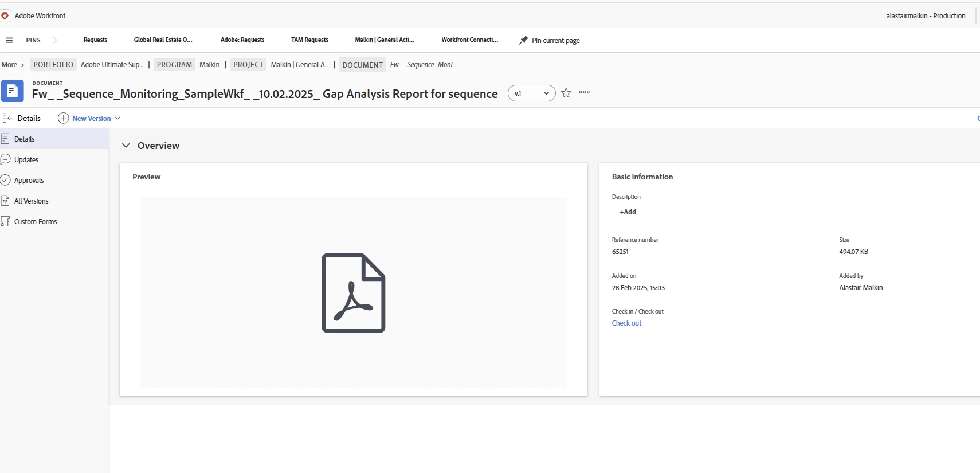Click the size value 494.07 KB
The width and height of the screenshot is (980, 473).
coord(853,252)
